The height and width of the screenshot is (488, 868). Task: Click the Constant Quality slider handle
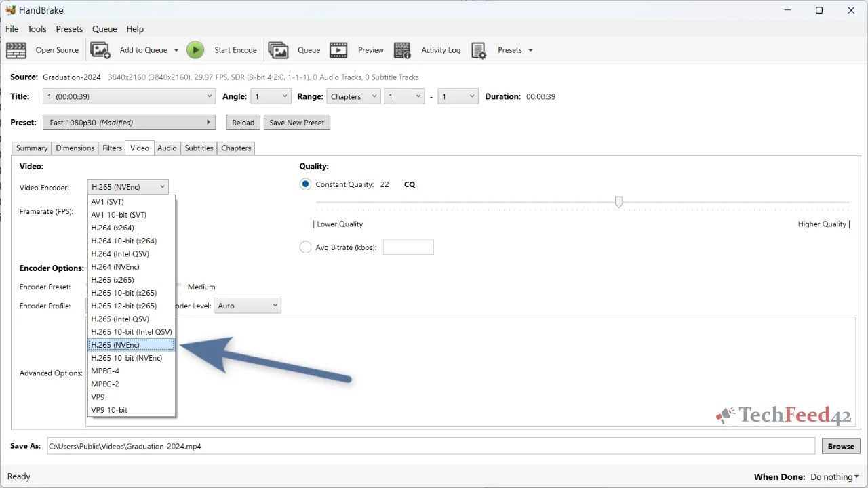click(618, 202)
